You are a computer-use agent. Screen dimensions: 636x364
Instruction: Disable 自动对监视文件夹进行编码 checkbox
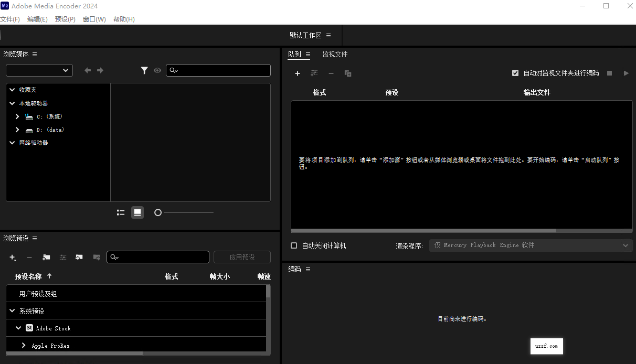515,73
